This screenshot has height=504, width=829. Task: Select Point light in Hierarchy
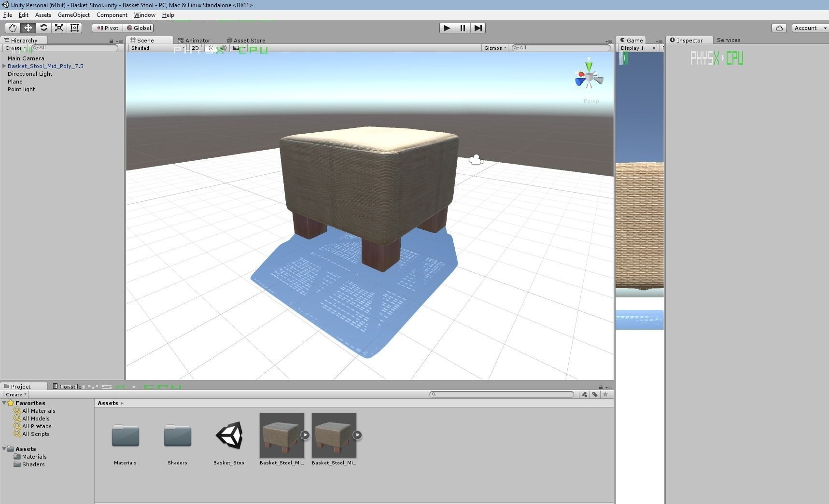pyautogui.click(x=21, y=89)
